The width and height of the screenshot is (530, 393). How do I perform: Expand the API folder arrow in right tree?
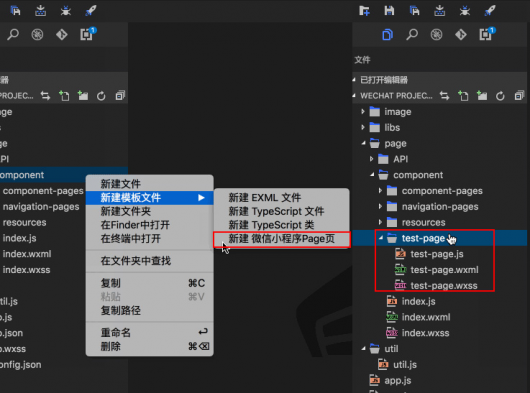point(371,159)
